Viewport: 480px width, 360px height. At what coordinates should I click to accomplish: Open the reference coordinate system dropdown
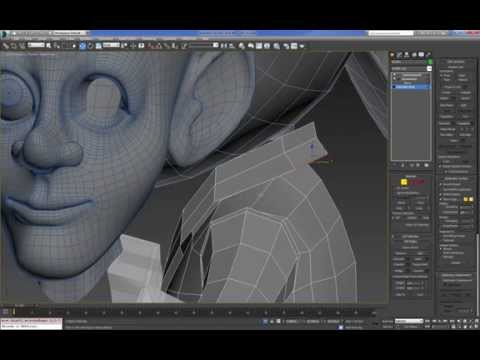(111, 45)
